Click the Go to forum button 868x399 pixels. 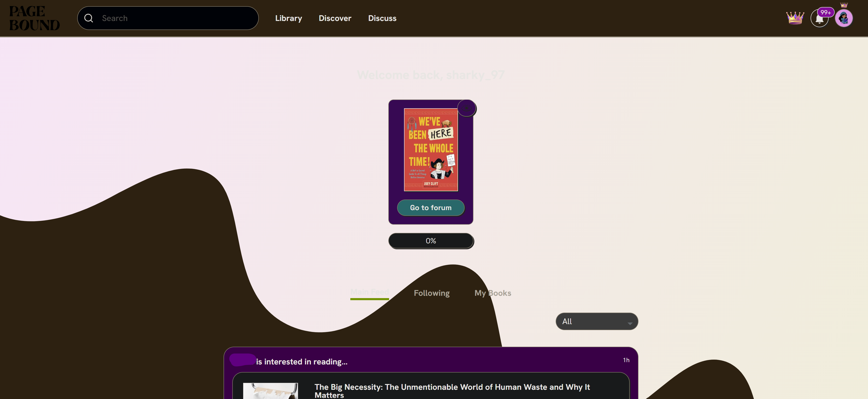point(431,208)
